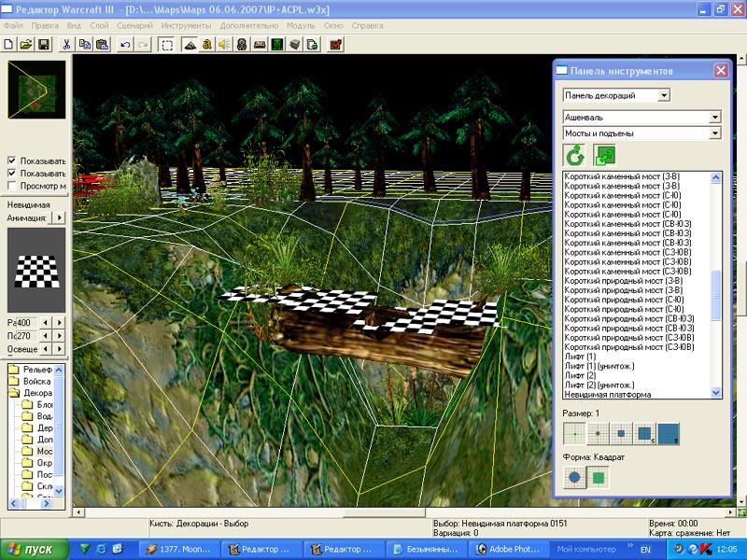This screenshot has width=747, height=560.
Task: Open the Campaign Editor book icon
Action: click(260, 45)
